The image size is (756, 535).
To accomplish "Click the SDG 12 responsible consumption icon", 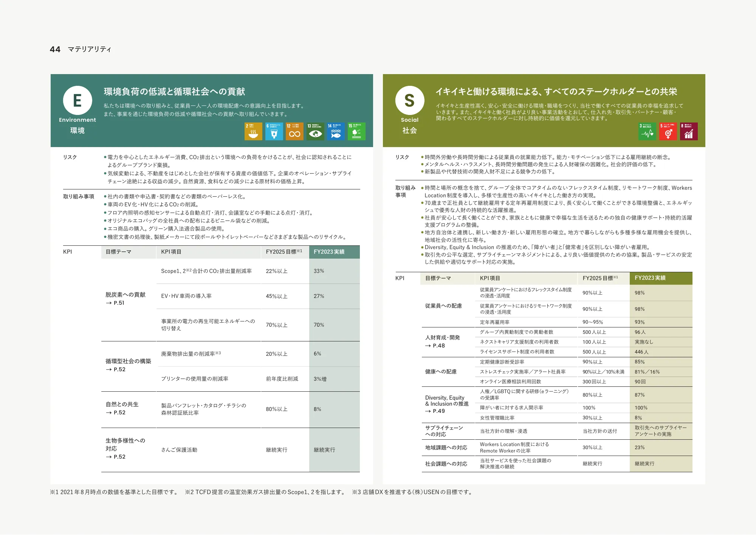I will click(x=294, y=131).
